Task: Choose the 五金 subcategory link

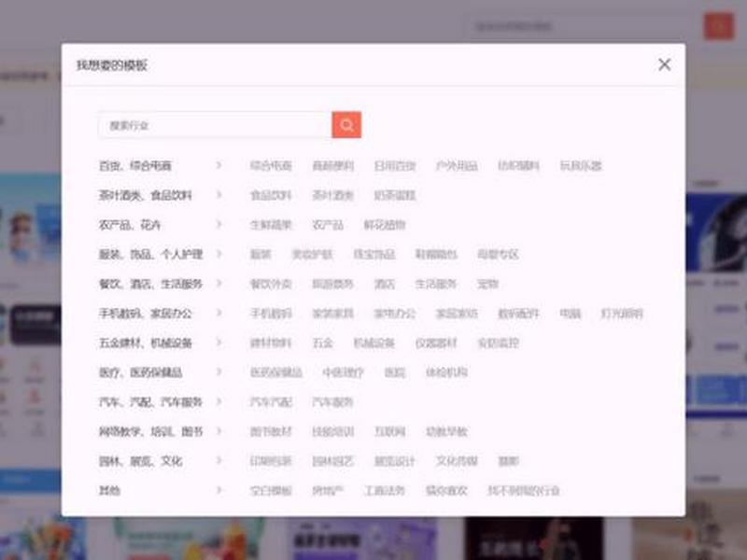Action: coord(322,343)
